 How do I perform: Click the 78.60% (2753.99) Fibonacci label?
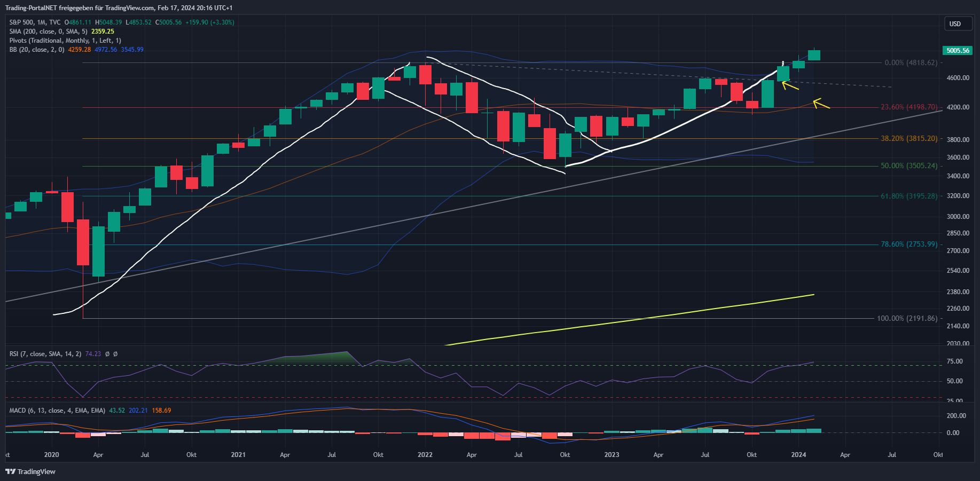pyautogui.click(x=908, y=245)
